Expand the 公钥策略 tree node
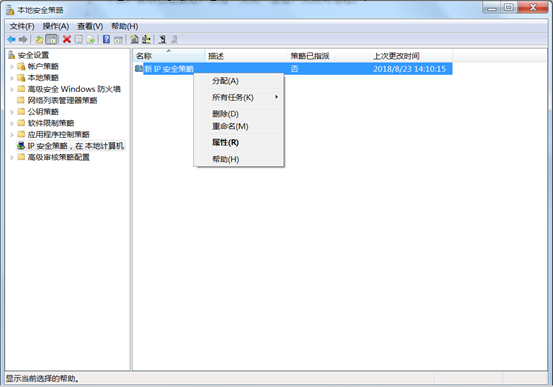This screenshot has height=387, width=553. (x=12, y=112)
